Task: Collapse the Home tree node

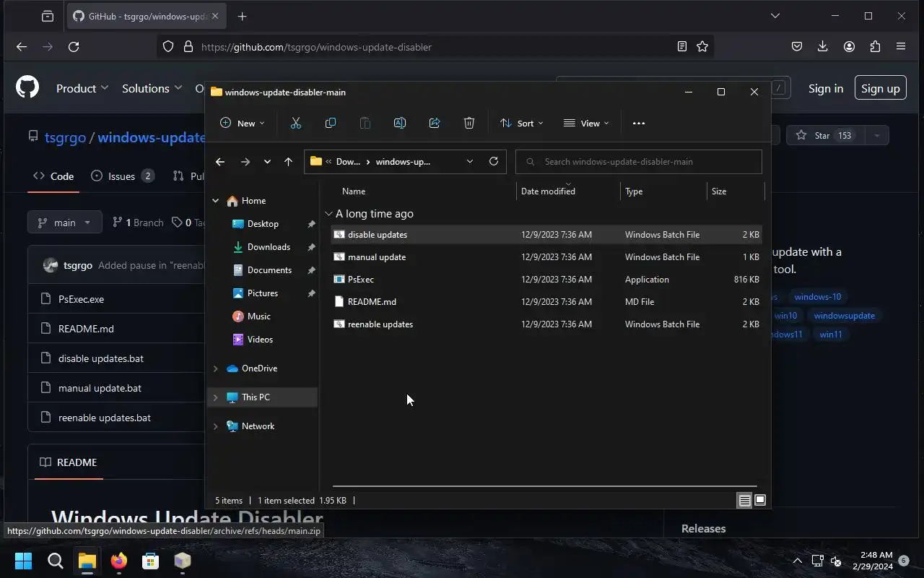Action: click(216, 201)
